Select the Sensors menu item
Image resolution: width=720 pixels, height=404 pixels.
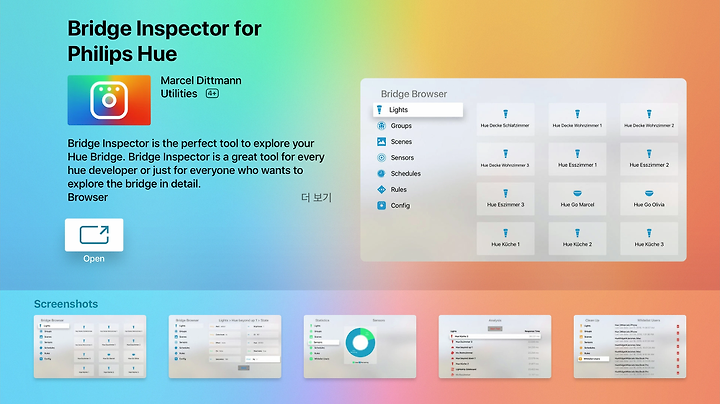[402, 157]
